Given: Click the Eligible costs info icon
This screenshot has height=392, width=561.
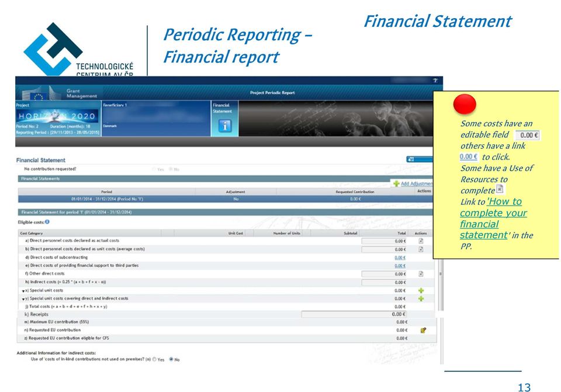Looking at the screenshot, I should tap(47, 222).
